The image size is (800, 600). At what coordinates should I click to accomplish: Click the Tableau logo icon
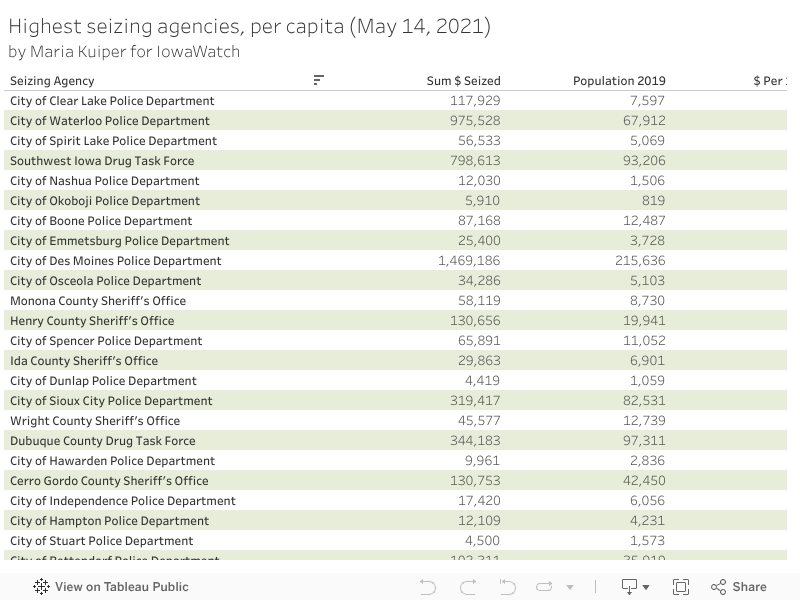(x=42, y=587)
